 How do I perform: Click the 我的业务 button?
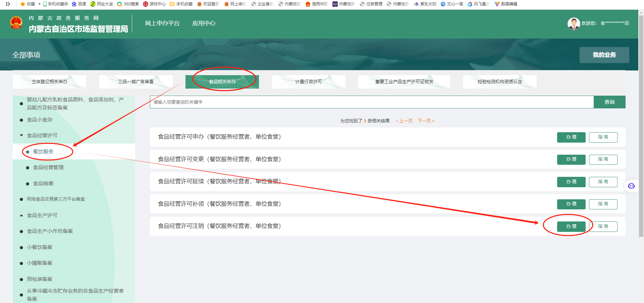point(604,55)
